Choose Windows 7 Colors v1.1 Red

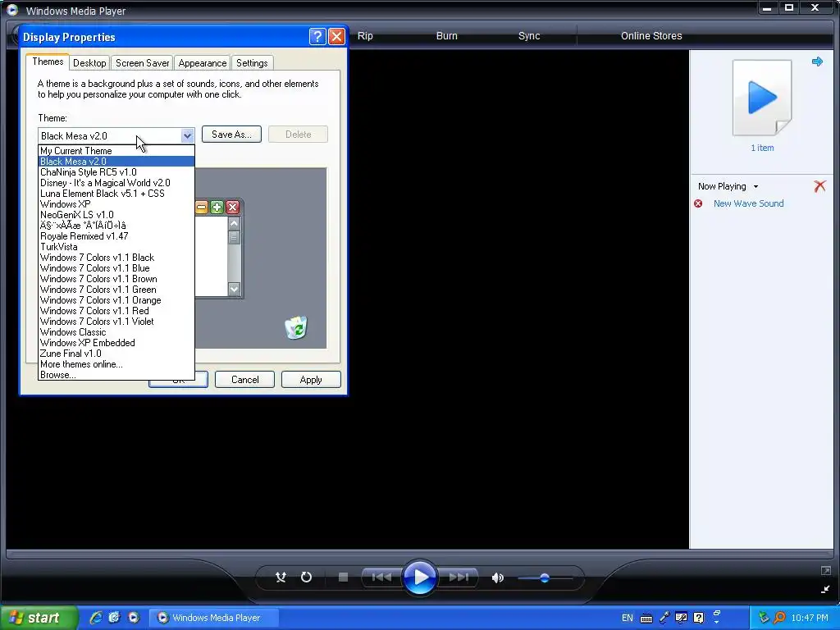(116, 311)
